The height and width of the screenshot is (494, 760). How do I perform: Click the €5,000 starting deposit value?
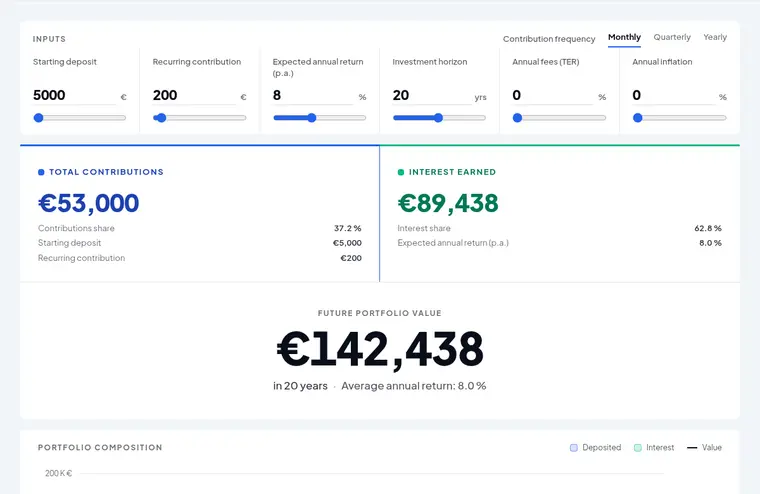pyautogui.click(x=347, y=243)
